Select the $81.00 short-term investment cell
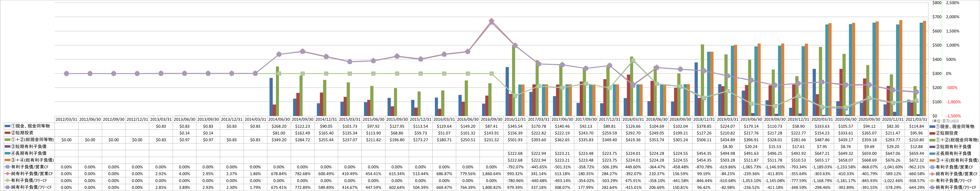This screenshot has width=980, height=191. click(279, 133)
